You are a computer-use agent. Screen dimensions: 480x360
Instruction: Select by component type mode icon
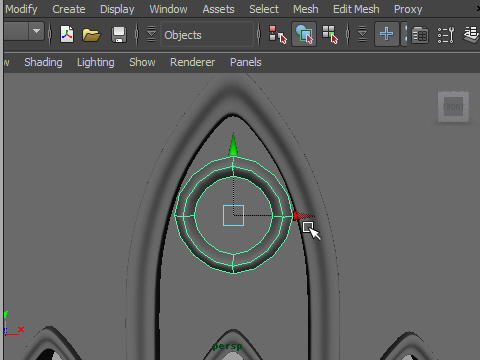(x=330, y=35)
